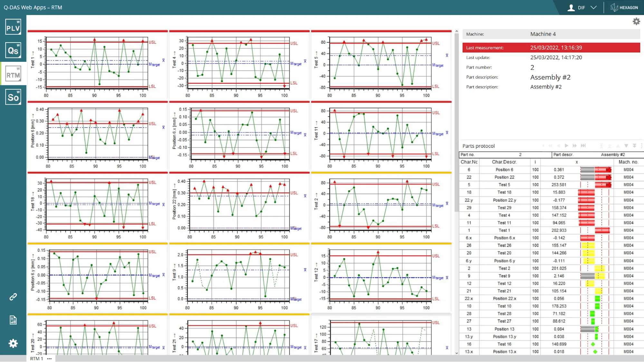Click the Mach. no. column header
Screen dimensions: 644x362
(628, 162)
